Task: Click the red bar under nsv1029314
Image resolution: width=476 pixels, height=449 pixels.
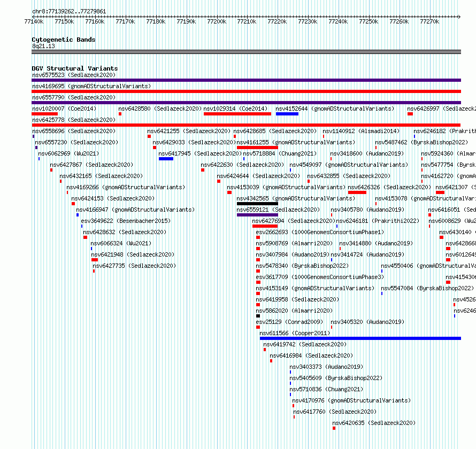Action: point(237,114)
